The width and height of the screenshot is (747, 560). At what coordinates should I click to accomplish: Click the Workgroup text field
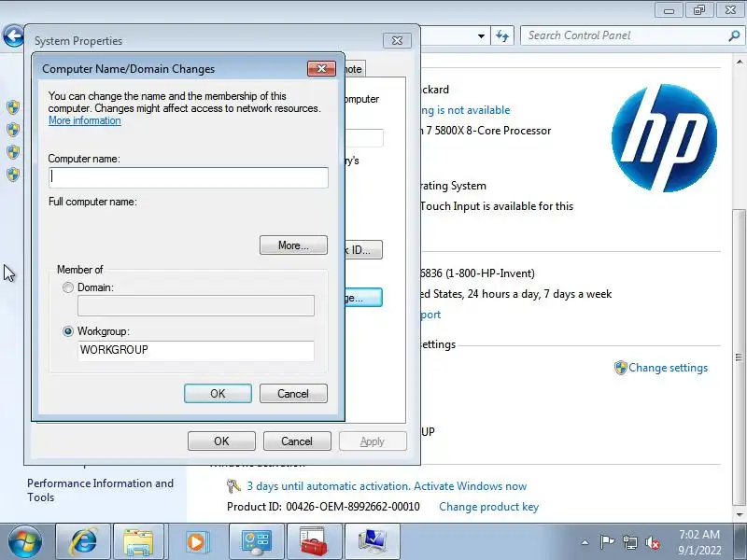point(196,351)
